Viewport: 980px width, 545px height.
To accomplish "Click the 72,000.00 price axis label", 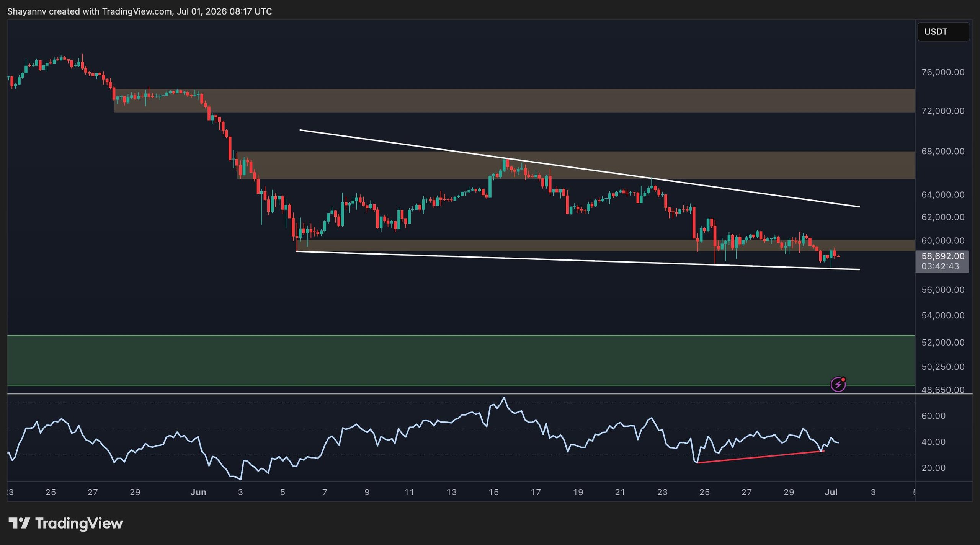I will pyautogui.click(x=943, y=111).
